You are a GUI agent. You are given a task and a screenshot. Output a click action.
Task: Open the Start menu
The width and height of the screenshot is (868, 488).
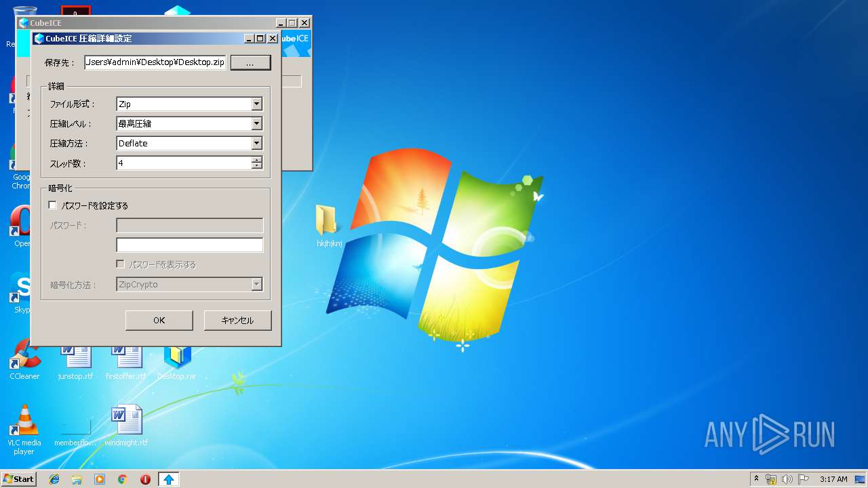click(18, 479)
